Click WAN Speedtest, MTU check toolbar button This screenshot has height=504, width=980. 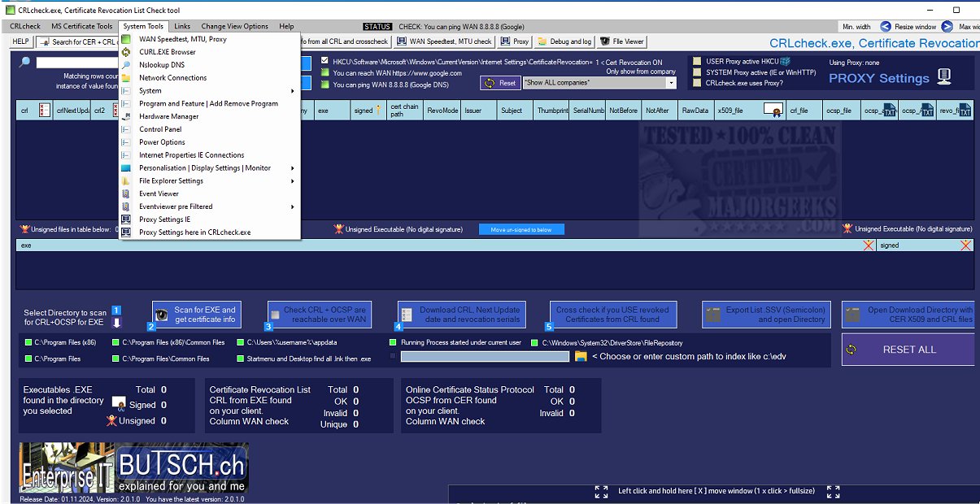tap(444, 41)
